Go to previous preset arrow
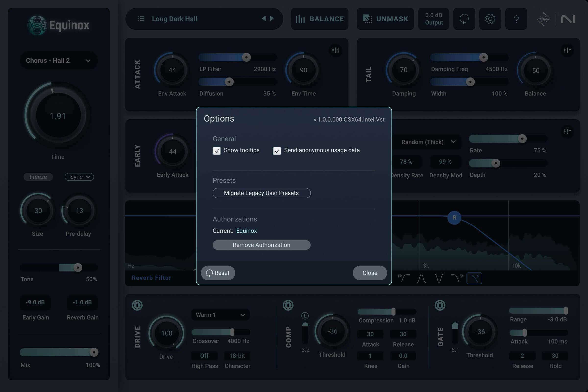The height and width of the screenshot is (392, 588). (x=264, y=19)
